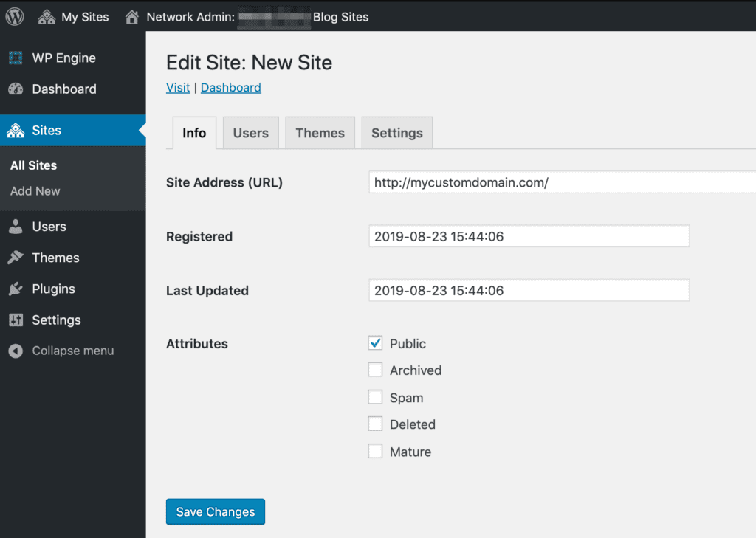Open Dashboard via gauge icon

pyautogui.click(x=16, y=89)
